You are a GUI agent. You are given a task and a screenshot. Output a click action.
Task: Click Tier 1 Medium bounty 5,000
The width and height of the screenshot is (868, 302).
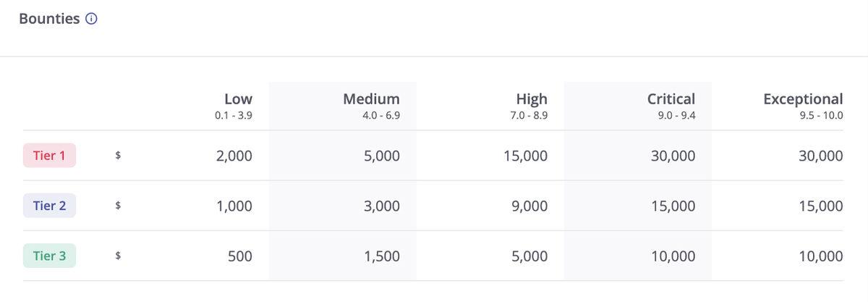[x=382, y=156]
